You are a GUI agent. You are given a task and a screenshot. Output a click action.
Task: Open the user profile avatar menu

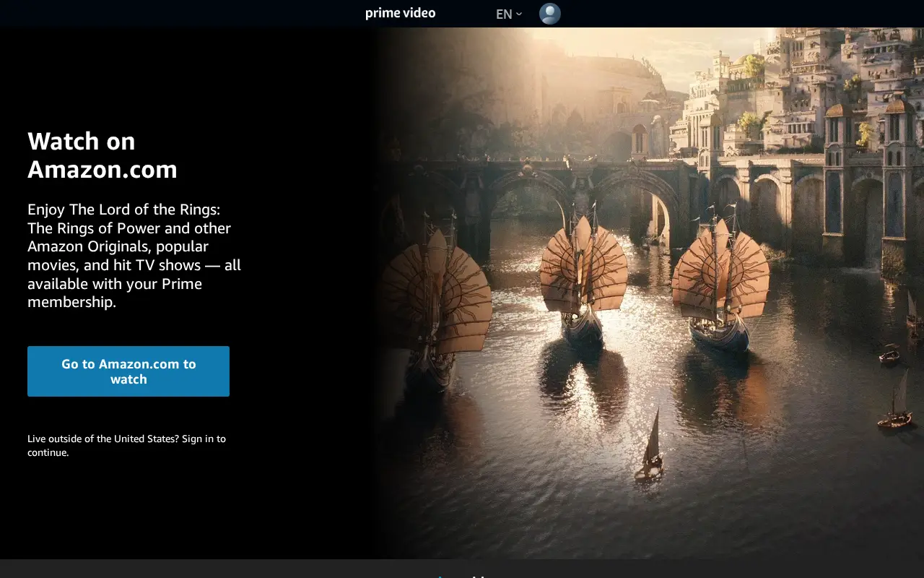click(x=550, y=14)
